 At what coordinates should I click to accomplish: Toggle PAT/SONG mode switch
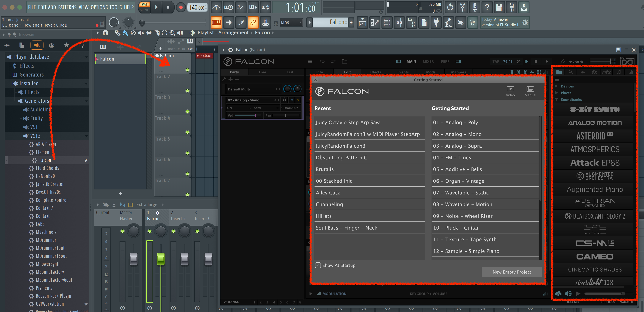(144, 7)
